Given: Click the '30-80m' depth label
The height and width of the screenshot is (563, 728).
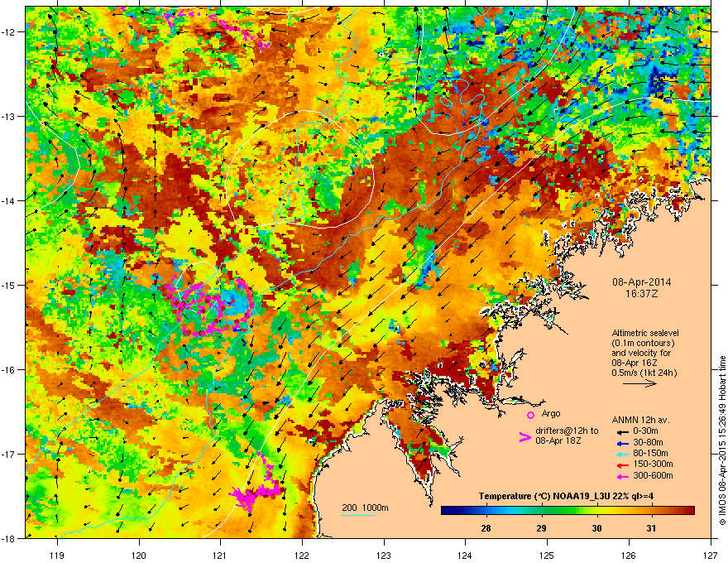Looking at the screenshot, I should [648, 443].
